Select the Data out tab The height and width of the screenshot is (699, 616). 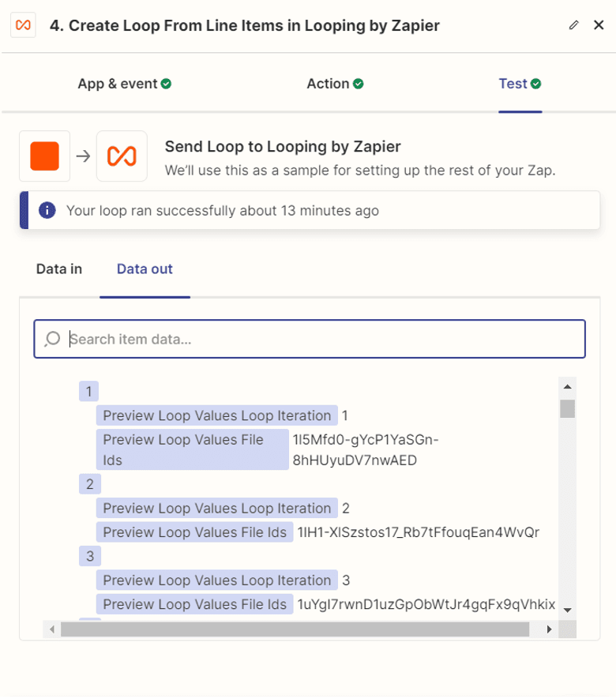pyautogui.click(x=145, y=269)
